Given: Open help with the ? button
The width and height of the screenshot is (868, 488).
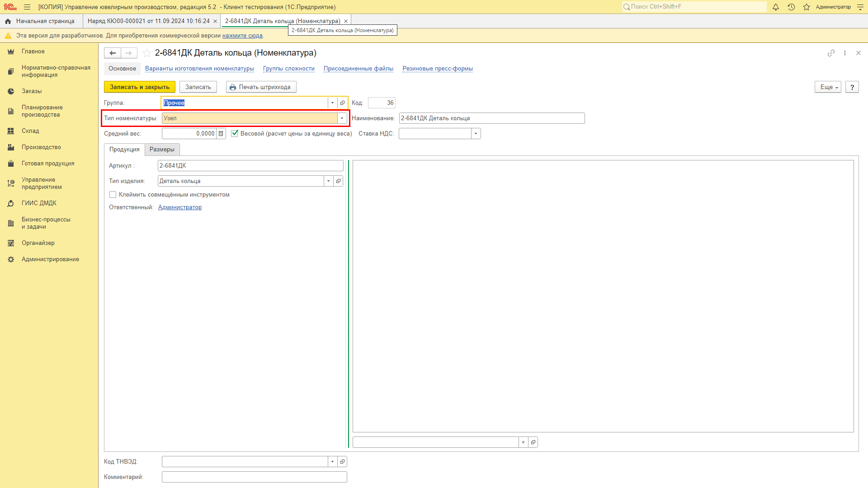Looking at the screenshot, I should pyautogui.click(x=852, y=87).
